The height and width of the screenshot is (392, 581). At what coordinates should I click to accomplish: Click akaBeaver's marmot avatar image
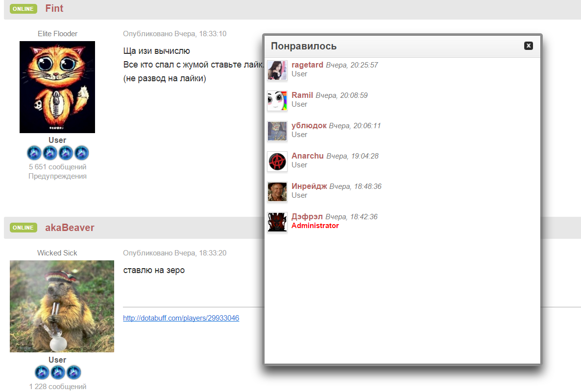(62, 306)
